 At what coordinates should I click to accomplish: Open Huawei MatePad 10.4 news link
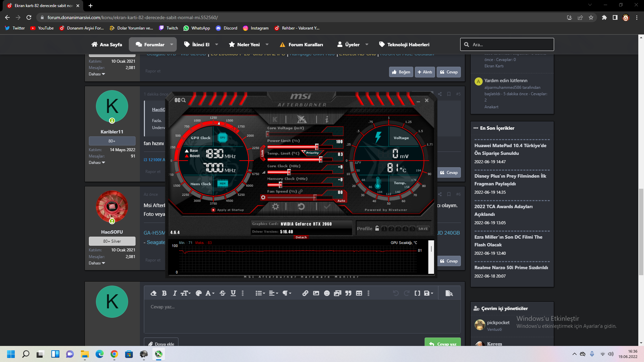pyautogui.click(x=510, y=149)
